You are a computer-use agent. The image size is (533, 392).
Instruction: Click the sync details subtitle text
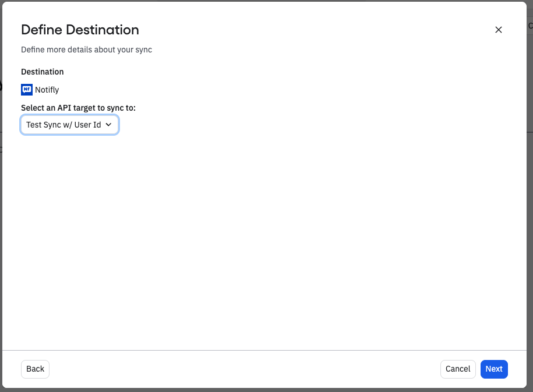click(86, 50)
